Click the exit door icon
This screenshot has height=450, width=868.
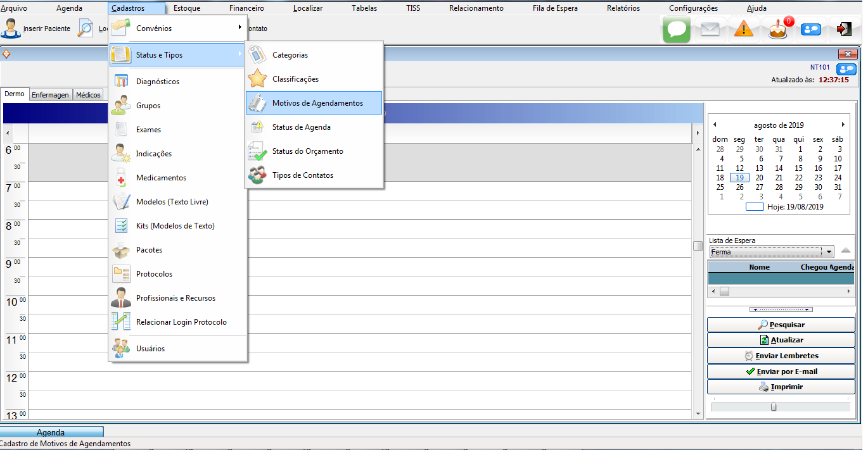pos(844,29)
